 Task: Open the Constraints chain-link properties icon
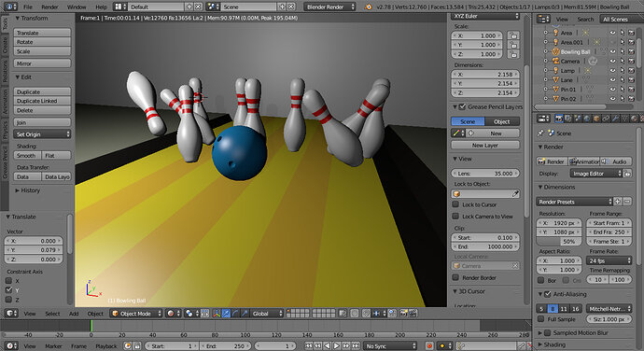coord(606,119)
